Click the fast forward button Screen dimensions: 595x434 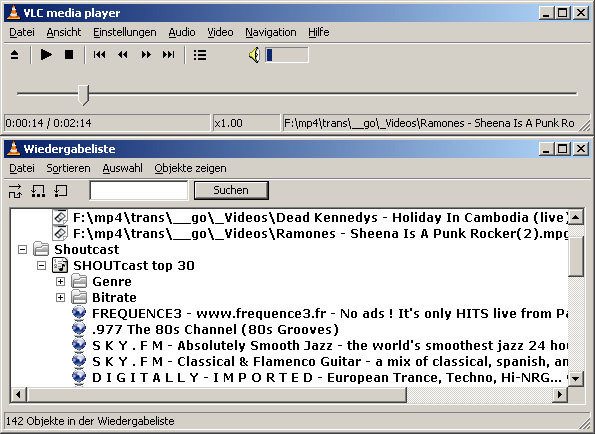point(146,55)
